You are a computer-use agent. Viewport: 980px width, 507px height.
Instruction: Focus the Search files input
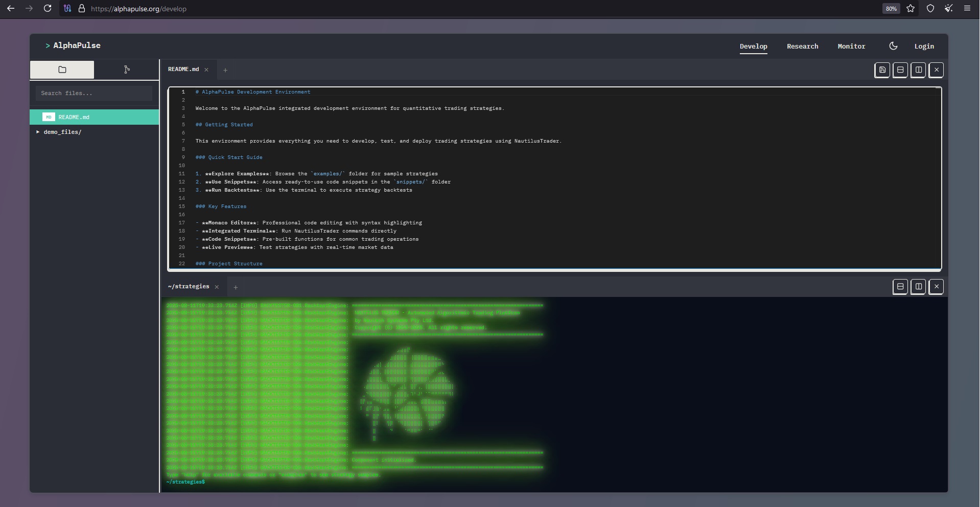[94, 93]
